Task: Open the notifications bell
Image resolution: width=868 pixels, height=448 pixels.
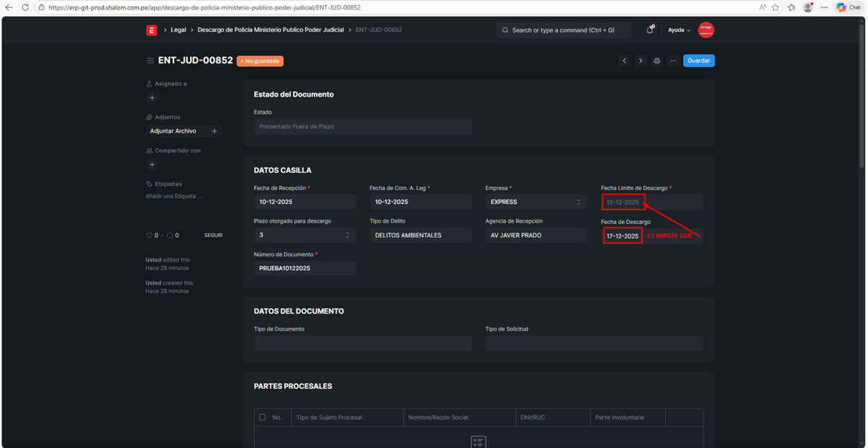Action: tap(649, 30)
